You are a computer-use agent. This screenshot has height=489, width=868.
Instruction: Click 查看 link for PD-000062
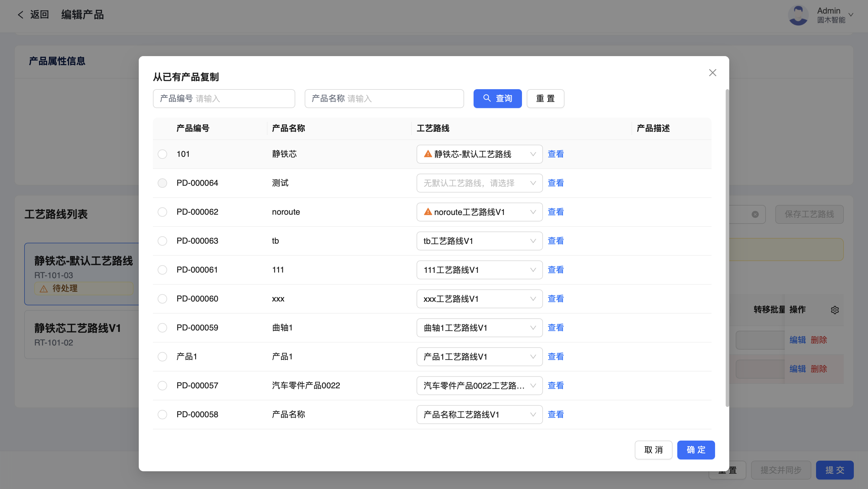(556, 212)
